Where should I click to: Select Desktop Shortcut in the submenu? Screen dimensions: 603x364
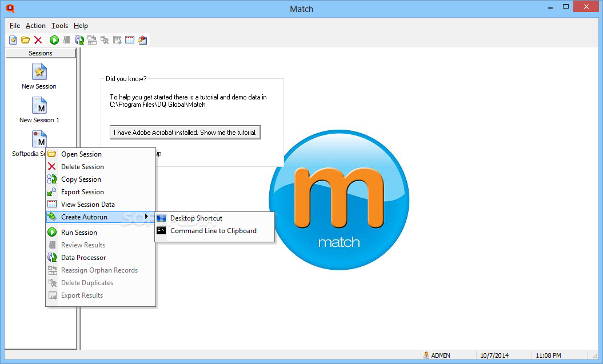coord(214,218)
